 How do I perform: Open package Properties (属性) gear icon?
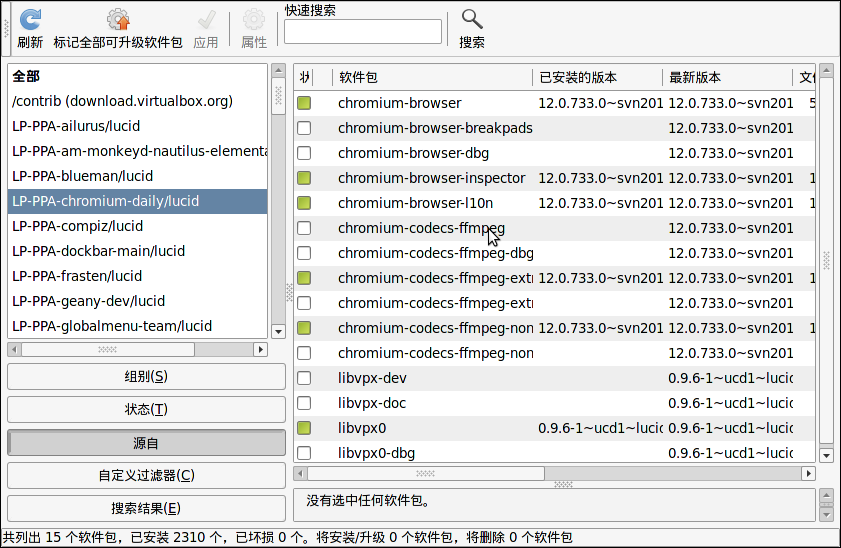254,20
